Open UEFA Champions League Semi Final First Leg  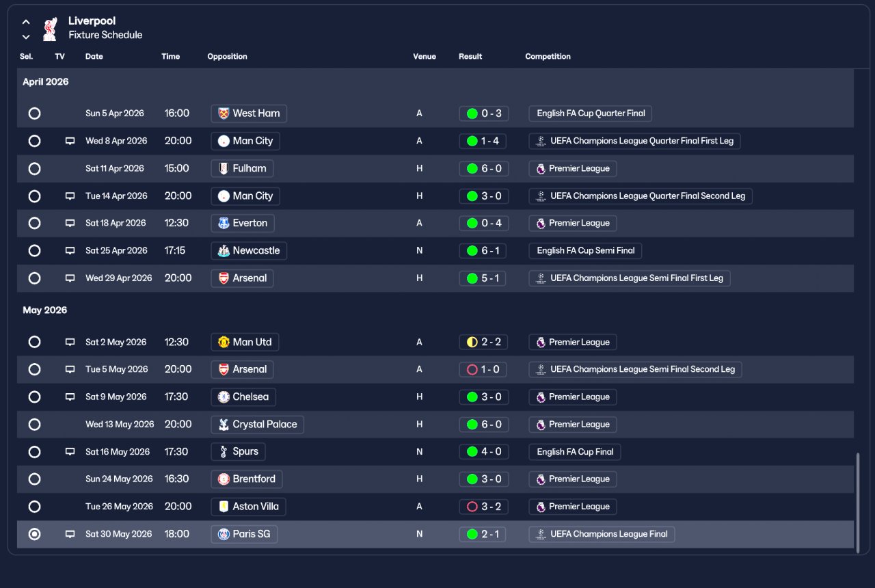[x=630, y=278]
